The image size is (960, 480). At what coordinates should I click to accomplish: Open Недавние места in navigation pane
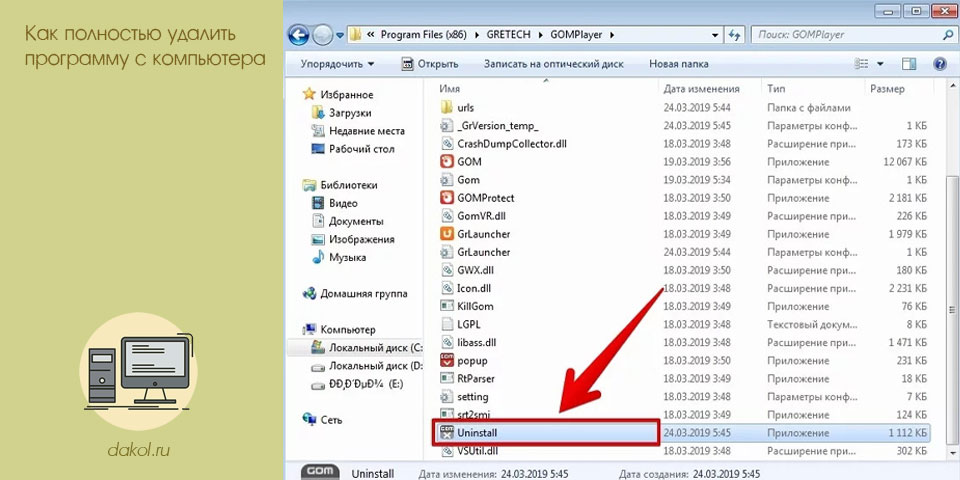click(358, 131)
